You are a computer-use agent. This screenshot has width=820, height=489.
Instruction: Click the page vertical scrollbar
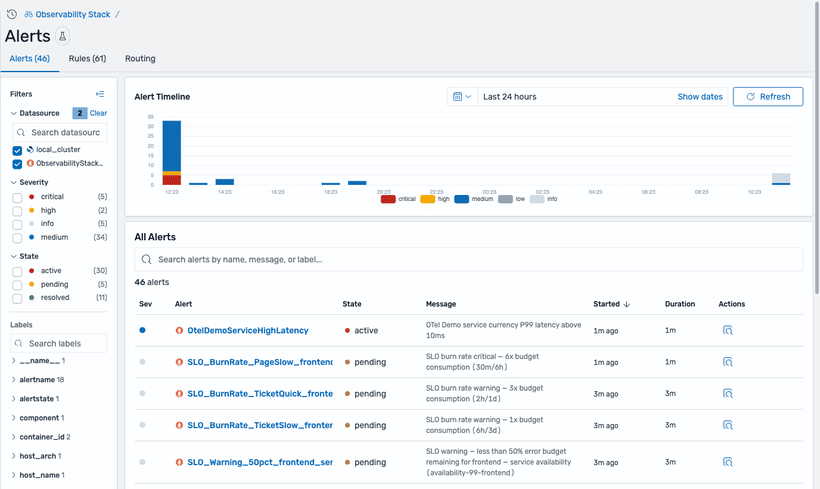[x=817, y=146]
